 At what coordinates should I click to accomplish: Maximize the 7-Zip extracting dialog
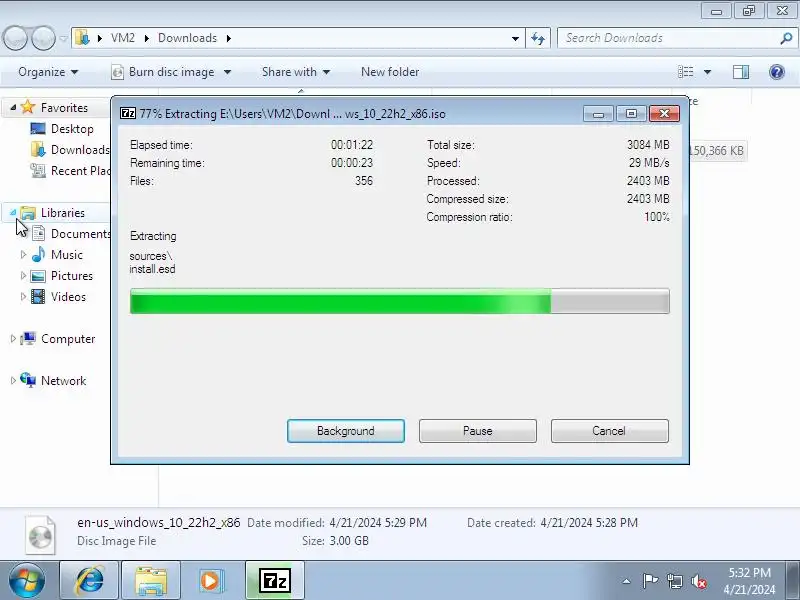(x=631, y=114)
